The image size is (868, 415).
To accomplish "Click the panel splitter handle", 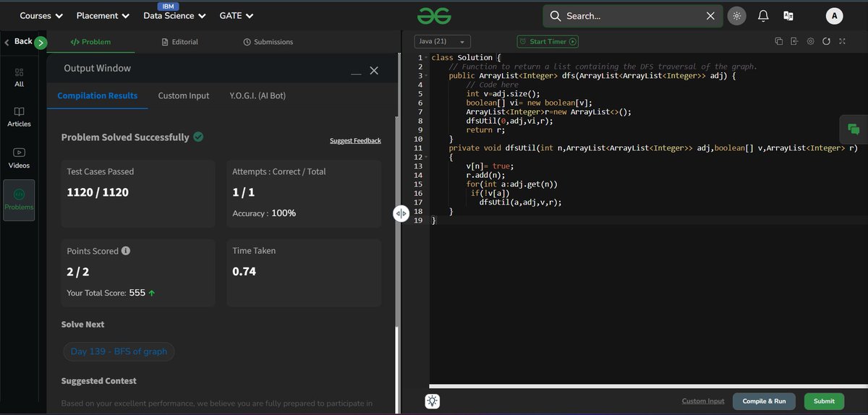I will pyautogui.click(x=401, y=213).
